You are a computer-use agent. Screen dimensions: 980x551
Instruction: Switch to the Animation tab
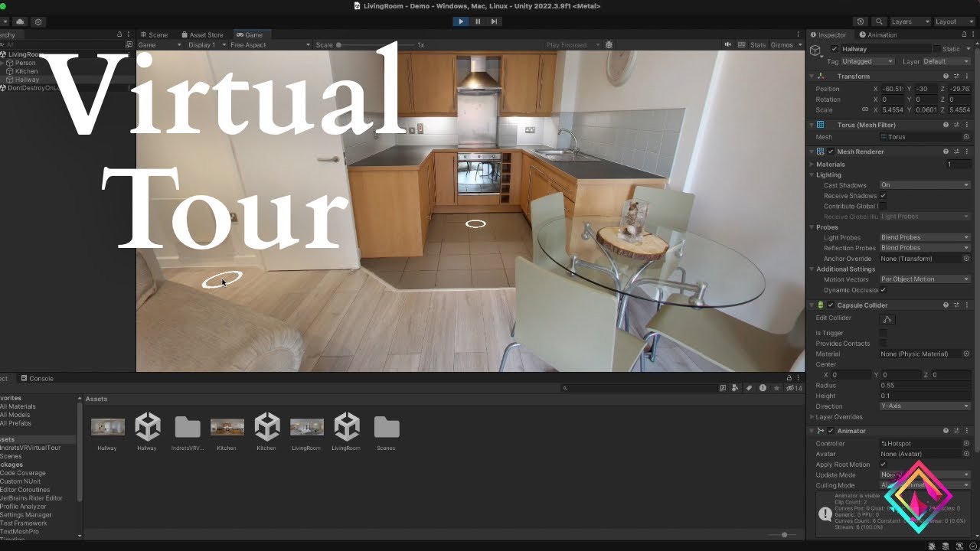coord(878,34)
